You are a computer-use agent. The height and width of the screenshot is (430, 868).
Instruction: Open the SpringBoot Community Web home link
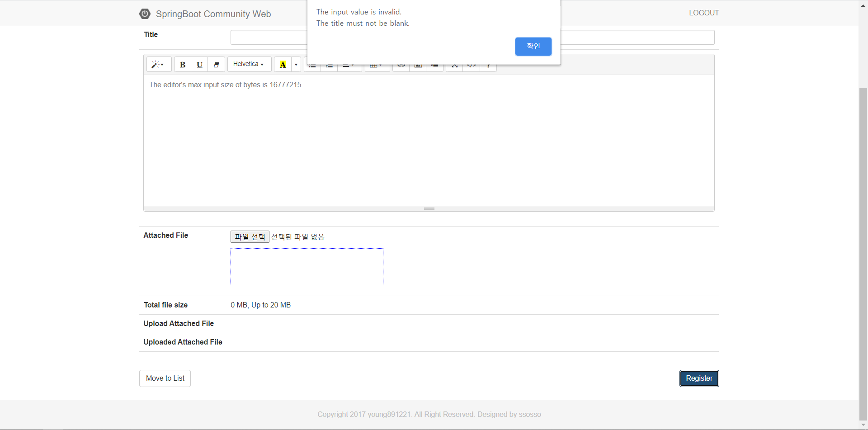point(213,14)
